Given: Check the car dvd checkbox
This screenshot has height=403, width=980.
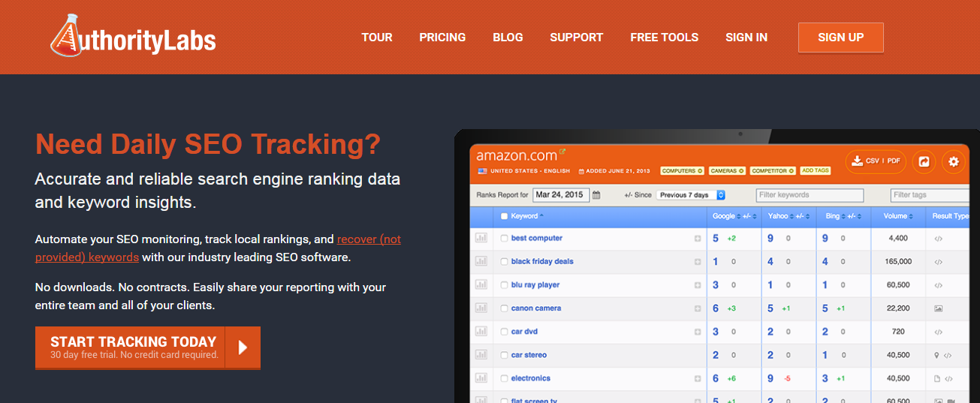Looking at the screenshot, I should click(x=505, y=332).
